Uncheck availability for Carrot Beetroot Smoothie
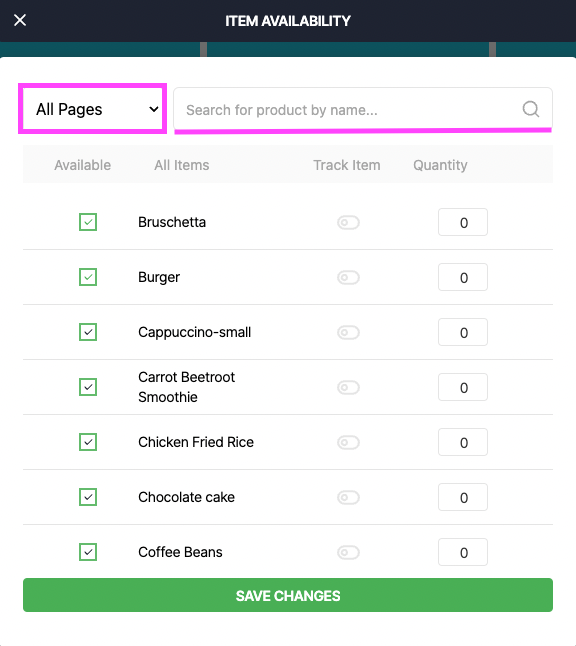Screen dimensions: 576x646 pos(88,387)
